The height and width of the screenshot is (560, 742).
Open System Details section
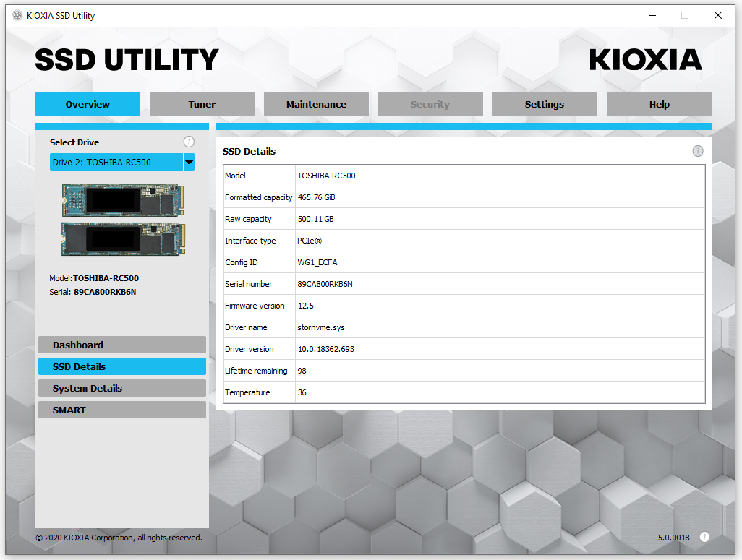pos(122,388)
